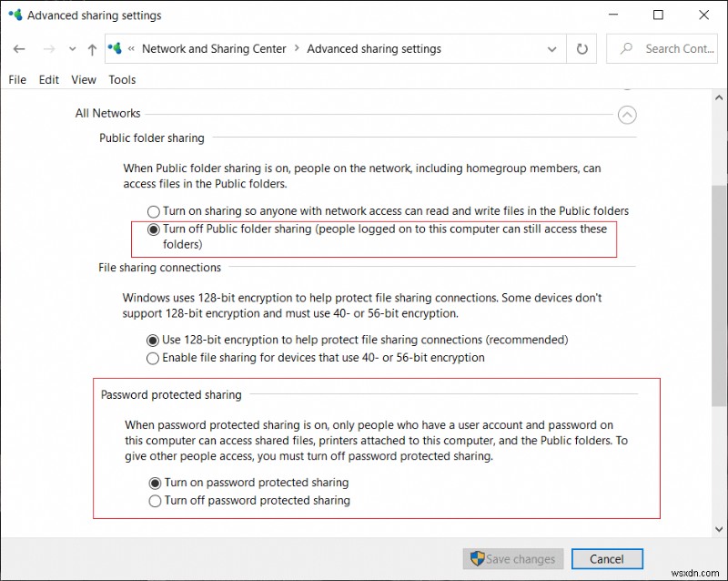The height and width of the screenshot is (581, 728).
Task: Click the All Networks heading text
Action: [x=107, y=113]
